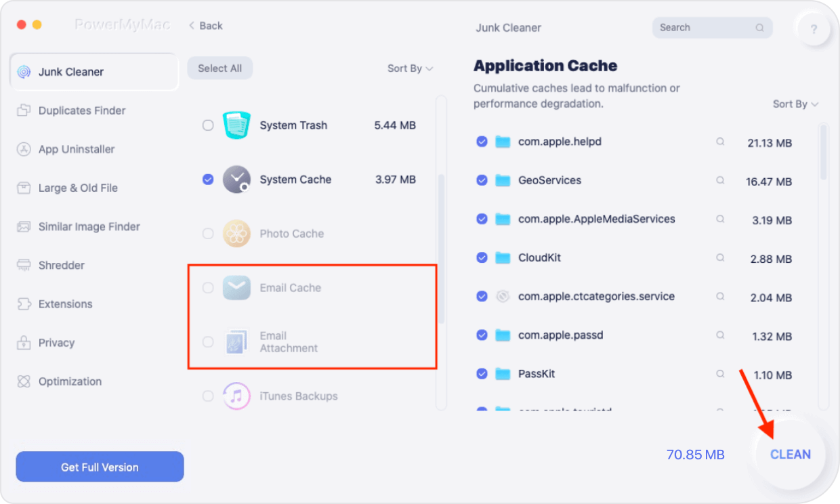Uncheck the PassKit checkbox
840x504 pixels.
(482, 373)
